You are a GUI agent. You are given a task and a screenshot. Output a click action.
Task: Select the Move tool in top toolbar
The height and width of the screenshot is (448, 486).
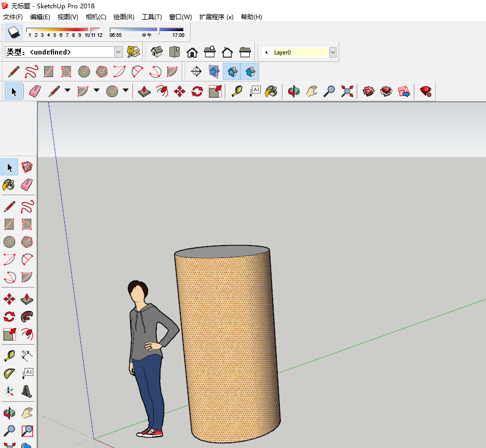pos(180,91)
